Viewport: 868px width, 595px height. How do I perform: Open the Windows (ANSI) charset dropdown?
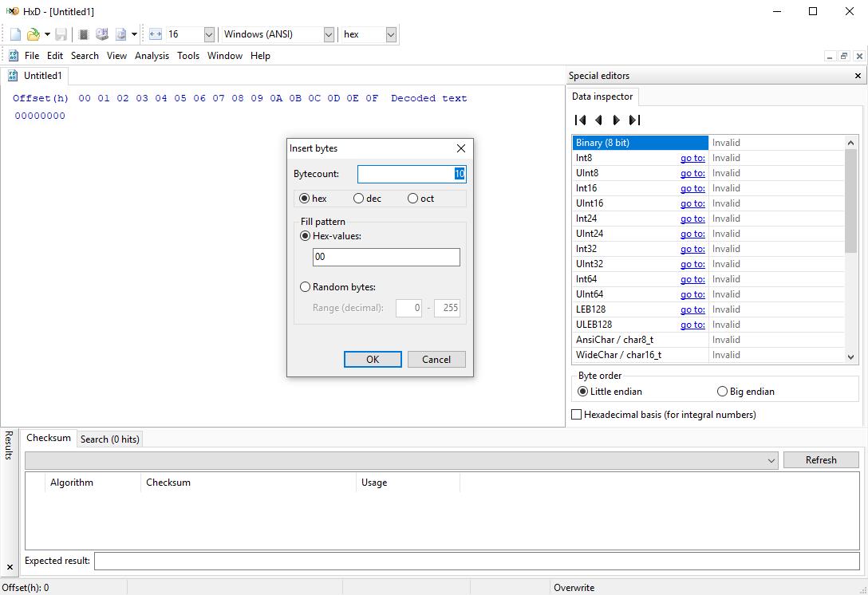pos(328,34)
